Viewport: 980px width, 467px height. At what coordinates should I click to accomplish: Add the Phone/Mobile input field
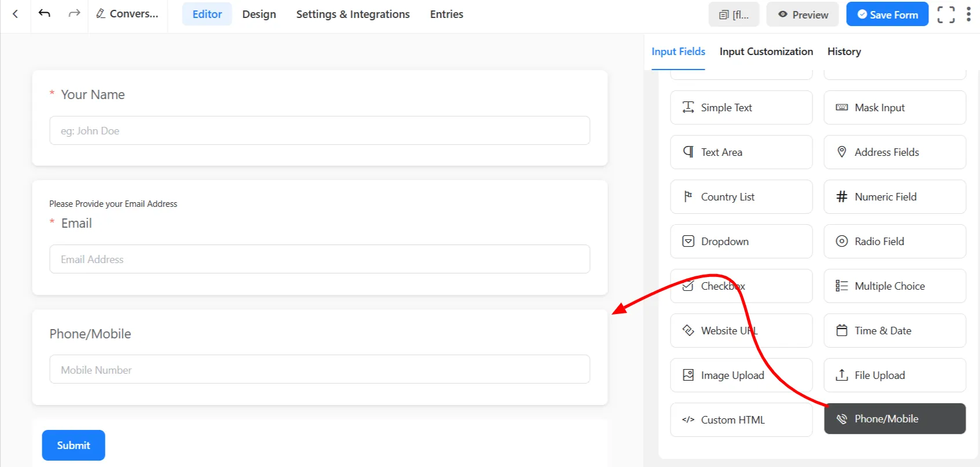tap(894, 419)
